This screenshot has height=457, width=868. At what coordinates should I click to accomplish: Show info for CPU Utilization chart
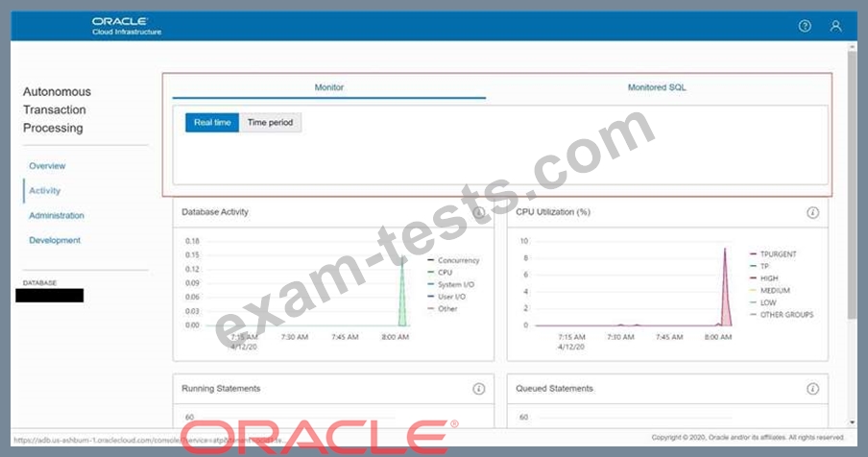point(812,212)
